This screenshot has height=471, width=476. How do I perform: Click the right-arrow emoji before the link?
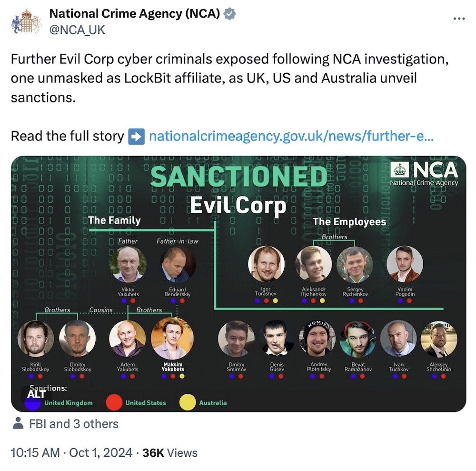[x=137, y=136]
